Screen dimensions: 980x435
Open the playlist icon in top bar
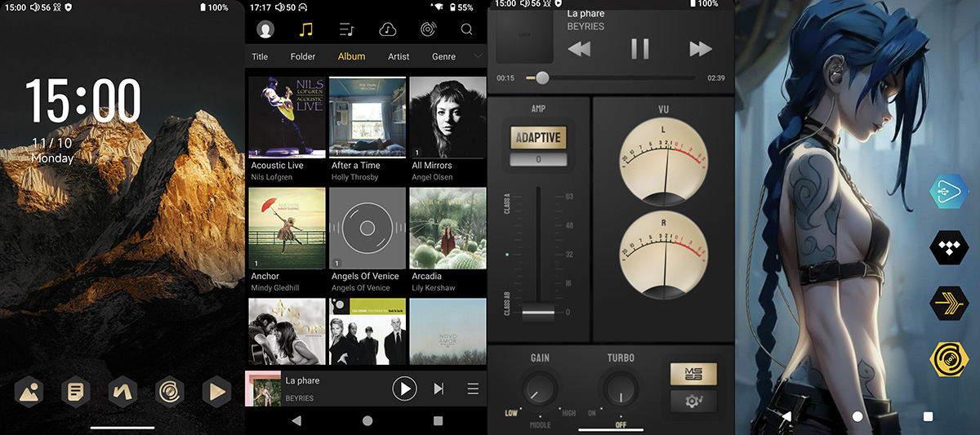tap(346, 29)
